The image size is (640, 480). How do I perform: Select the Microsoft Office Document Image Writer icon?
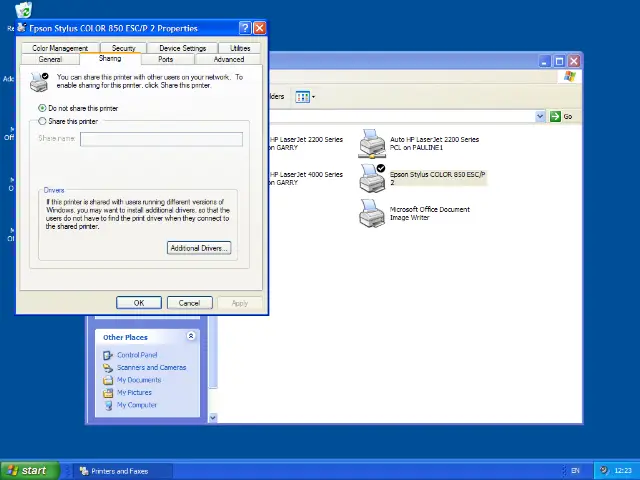[x=372, y=213]
